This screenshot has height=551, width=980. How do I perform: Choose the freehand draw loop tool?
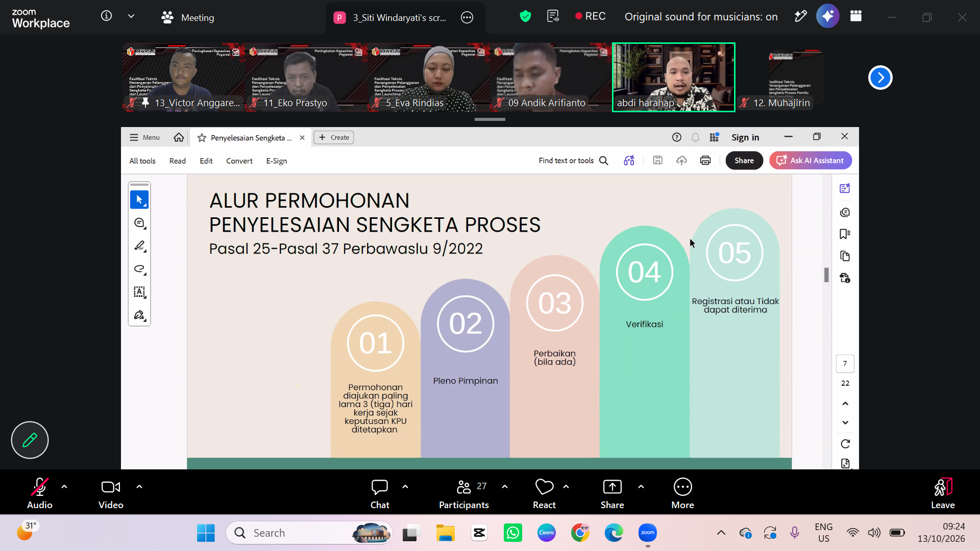click(x=139, y=269)
